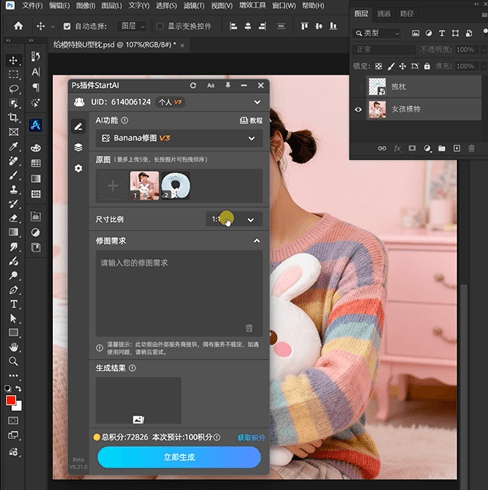Image resolution: width=488 pixels, height=490 pixels.
Task: Select the girl model thumbnail numbered 1
Action: click(x=144, y=186)
